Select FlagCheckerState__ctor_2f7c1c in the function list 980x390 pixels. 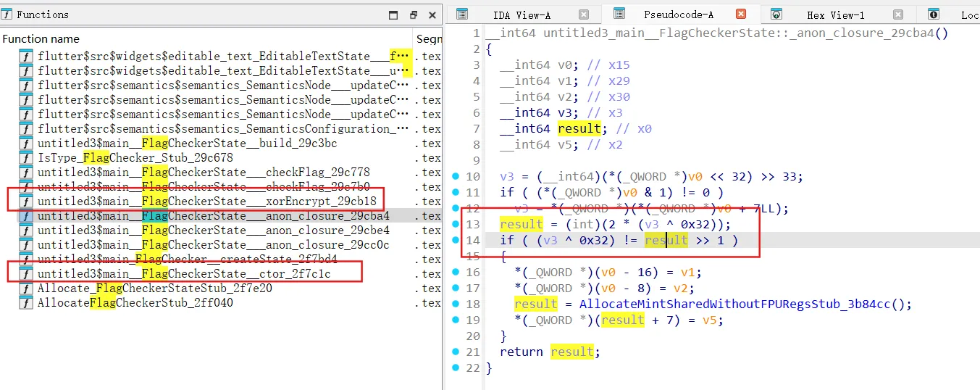coord(183,274)
